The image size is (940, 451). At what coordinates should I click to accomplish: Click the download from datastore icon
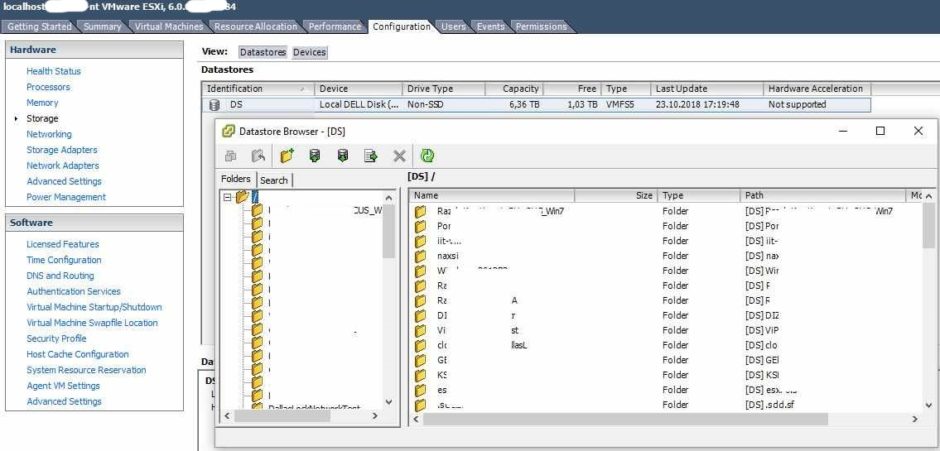point(342,156)
